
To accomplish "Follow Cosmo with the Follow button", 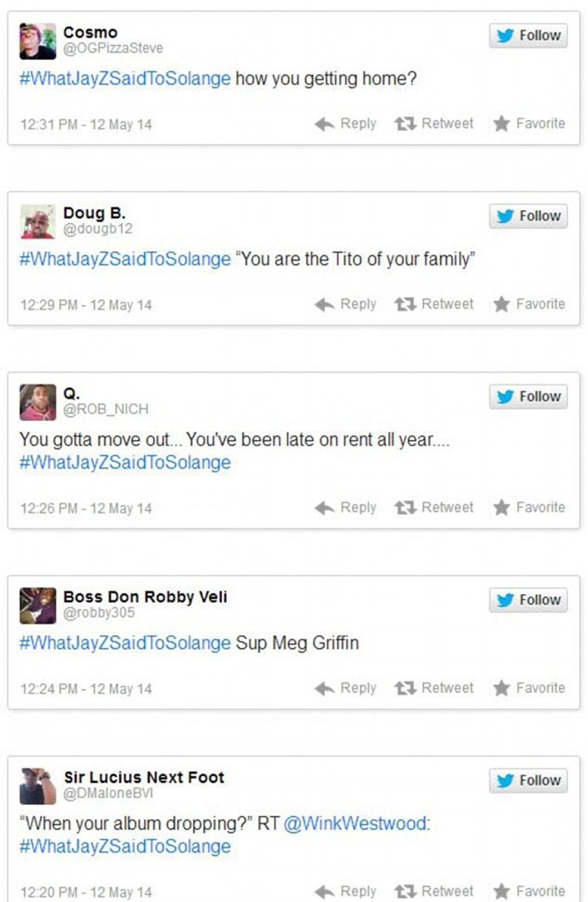I will tap(529, 35).
